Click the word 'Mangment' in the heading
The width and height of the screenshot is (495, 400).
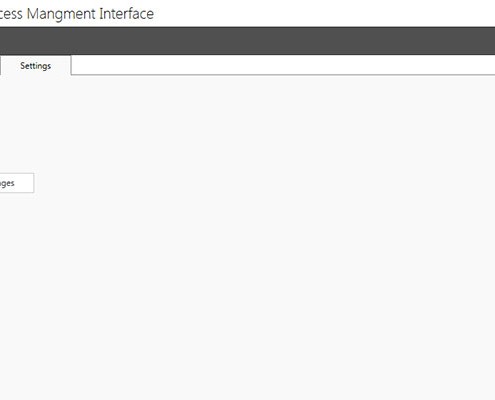pyautogui.click(x=61, y=15)
